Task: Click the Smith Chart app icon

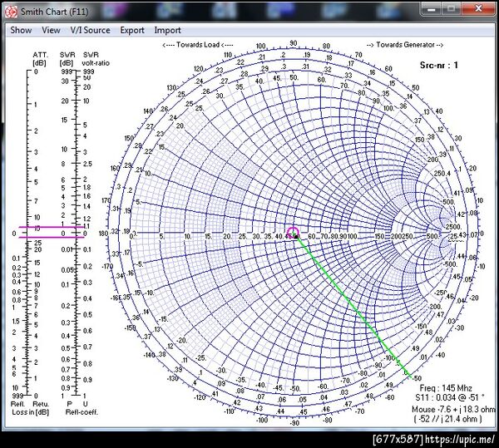Action: point(11,12)
